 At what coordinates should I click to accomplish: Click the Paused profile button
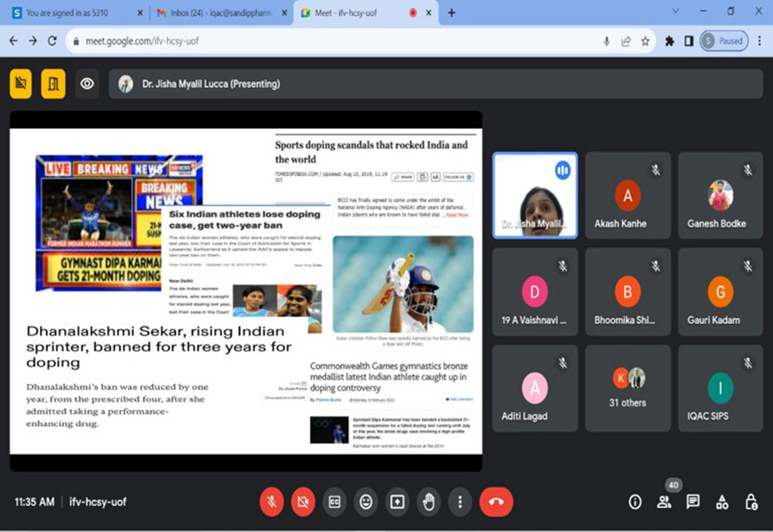pos(724,41)
